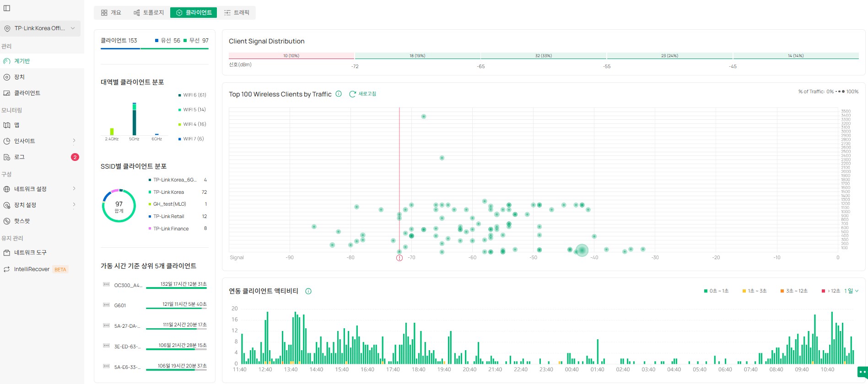The height and width of the screenshot is (384, 868).
Task: Click the large bubble in the traffic scatter chart
Action: pos(582,250)
